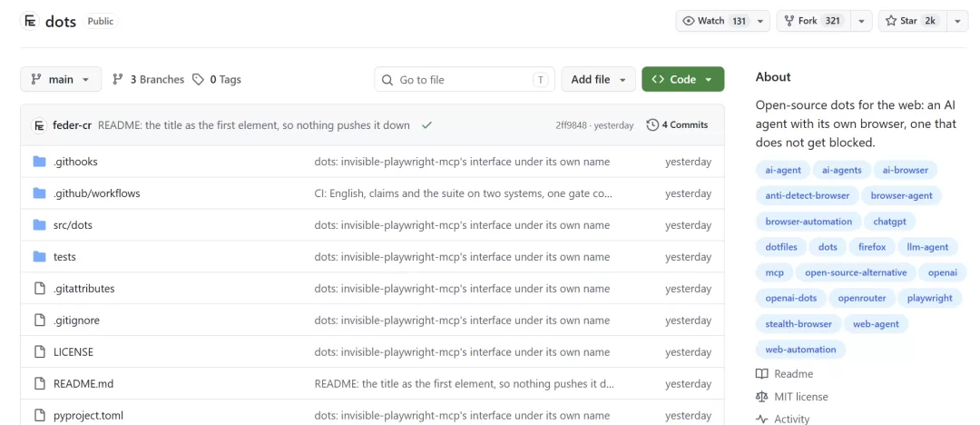
Task: Open the playwright topic tag
Action: coord(929,298)
